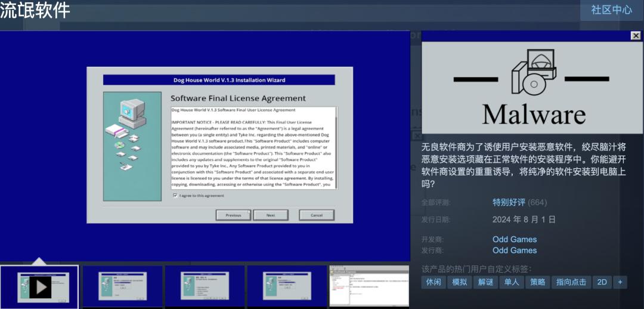644x309 pixels.
Task: Click the Malware header image
Action: (x=532, y=88)
